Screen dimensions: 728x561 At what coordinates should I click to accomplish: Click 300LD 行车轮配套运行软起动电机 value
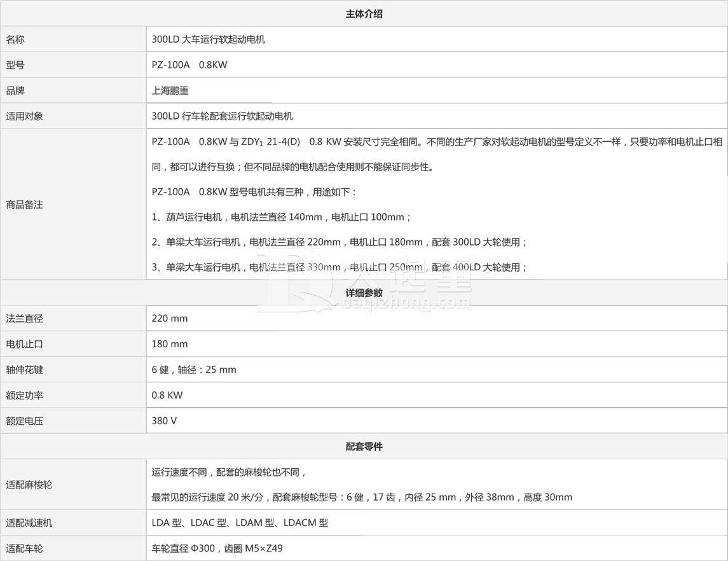click(x=223, y=116)
